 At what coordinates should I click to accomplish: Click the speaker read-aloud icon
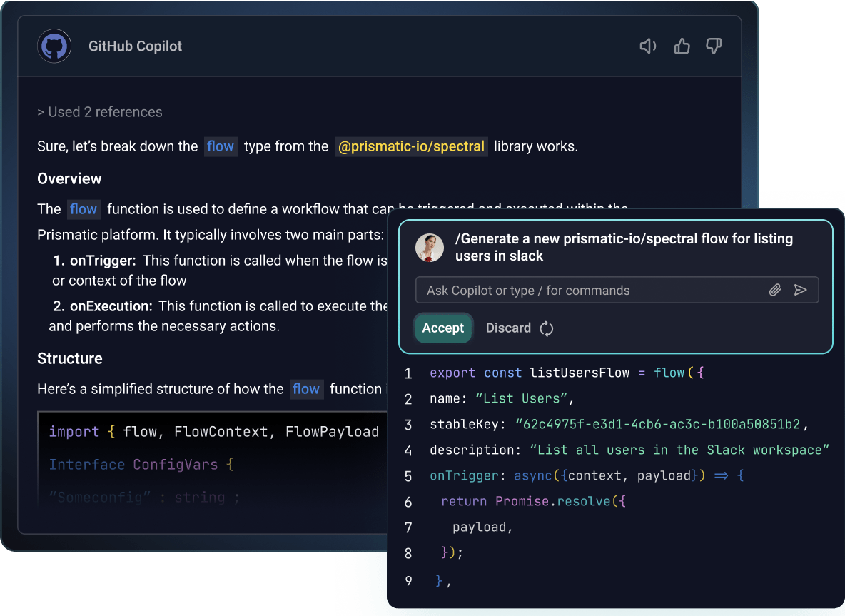point(648,46)
